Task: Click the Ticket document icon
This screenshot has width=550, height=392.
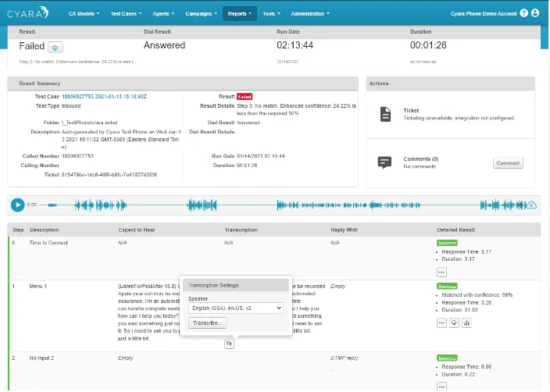Action: tap(385, 114)
